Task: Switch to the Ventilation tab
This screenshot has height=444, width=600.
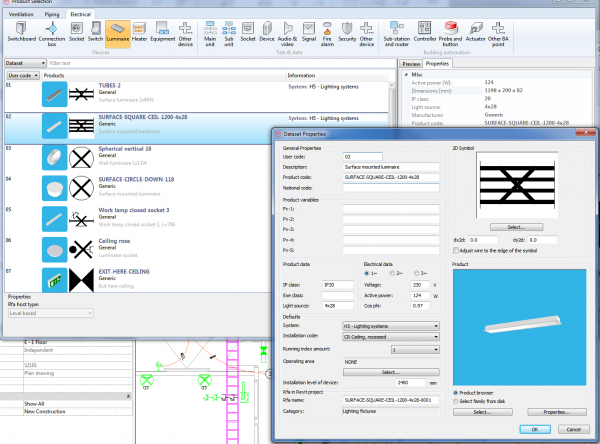Action: (x=21, y=15)
